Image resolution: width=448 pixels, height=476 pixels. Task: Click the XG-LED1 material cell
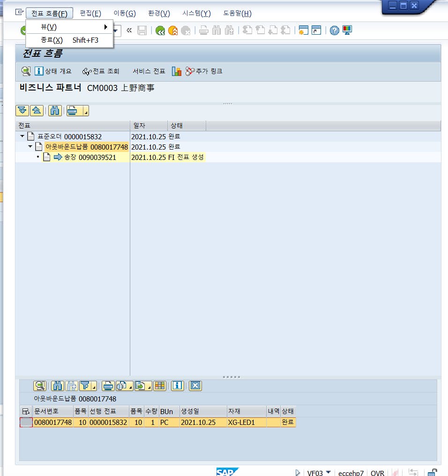coord(246,422)
